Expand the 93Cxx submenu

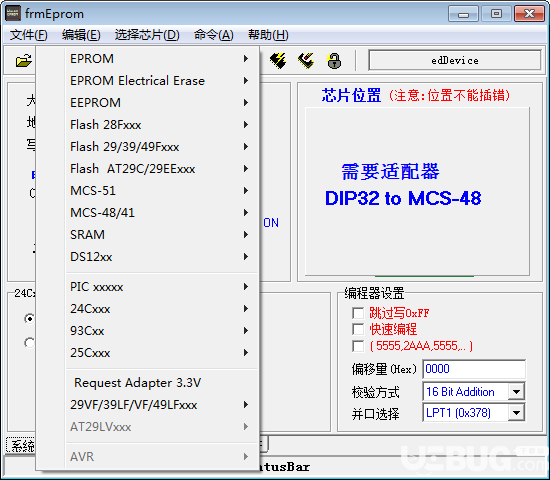coord(161,331)
